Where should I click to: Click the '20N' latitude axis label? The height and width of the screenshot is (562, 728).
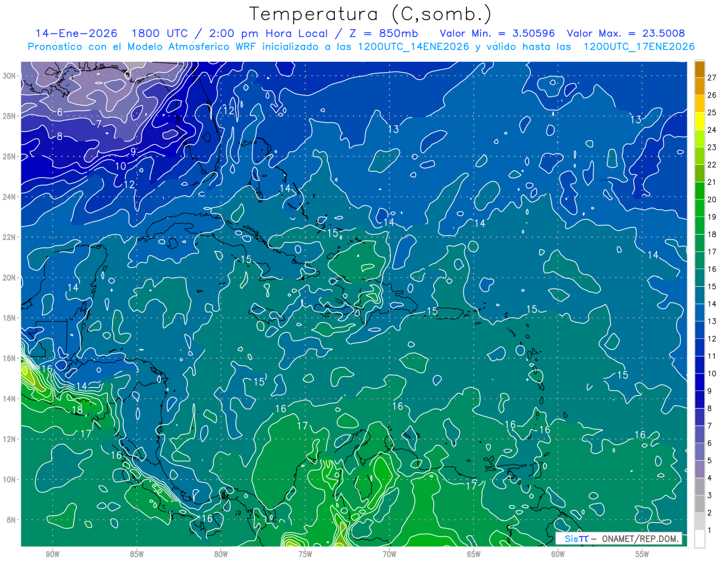[9, 278]
